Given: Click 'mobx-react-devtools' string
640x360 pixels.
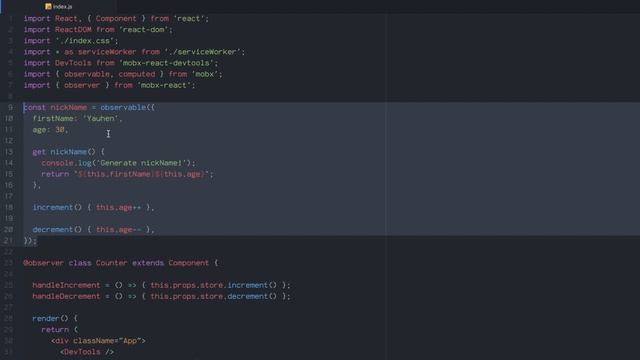Looking at the screenshot, I should click(166, 63).
